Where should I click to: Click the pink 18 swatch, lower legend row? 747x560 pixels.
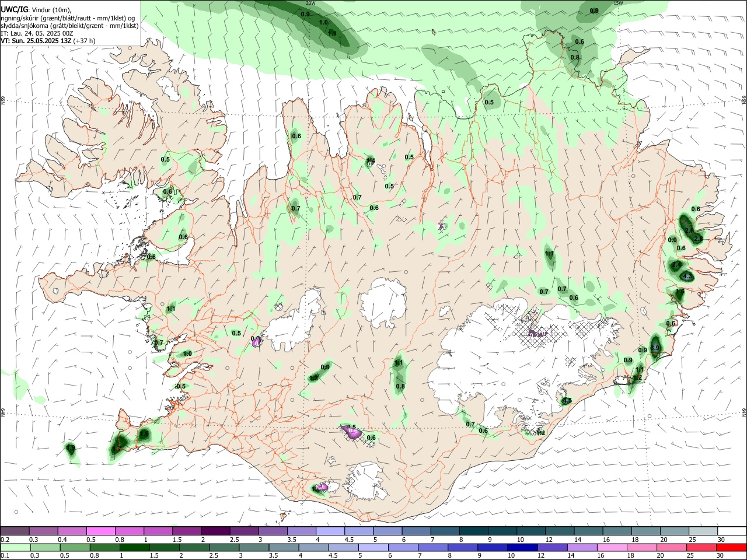(643, 548)
